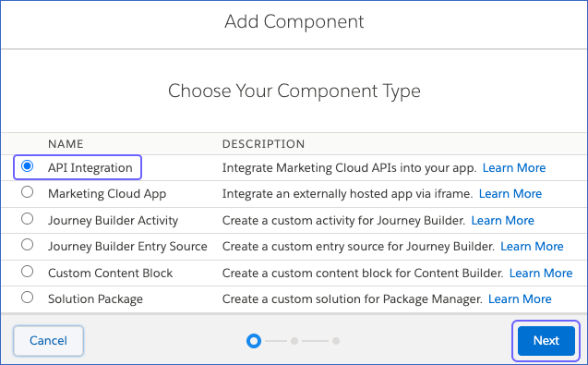Pick the Custom Content Block radio button
This screenshot has height=365, width=588.
(27, 271)
